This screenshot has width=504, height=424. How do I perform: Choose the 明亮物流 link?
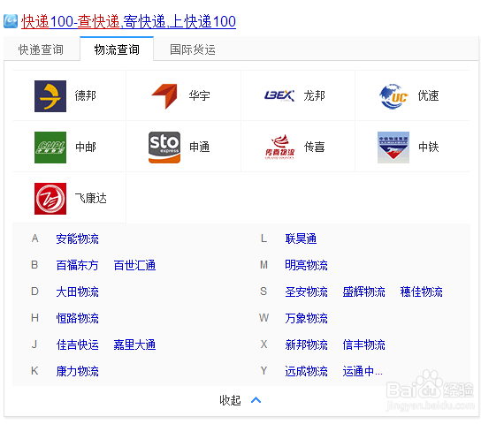pos(306,265)
